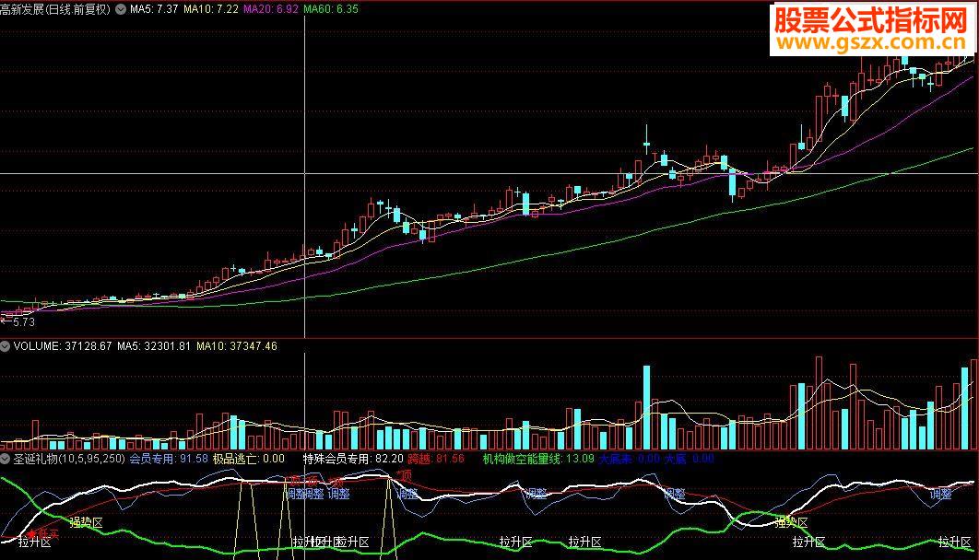Click the tallest cyan volume bar
979x560 pixels.
pyautogui.click(x=647, y=407)
